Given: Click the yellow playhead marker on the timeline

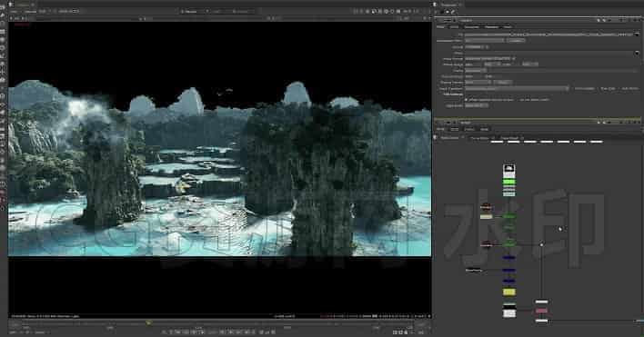Looking at the screenshot, I should [x=148, y=322].
